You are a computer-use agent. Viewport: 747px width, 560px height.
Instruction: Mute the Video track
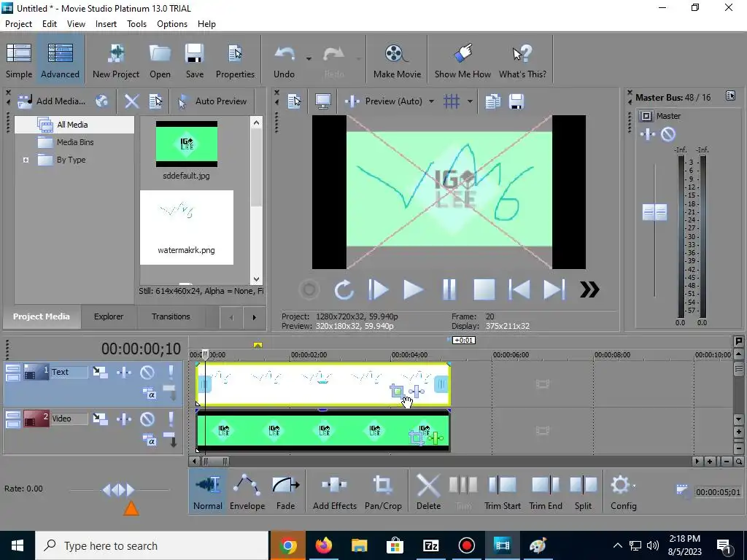147,419
